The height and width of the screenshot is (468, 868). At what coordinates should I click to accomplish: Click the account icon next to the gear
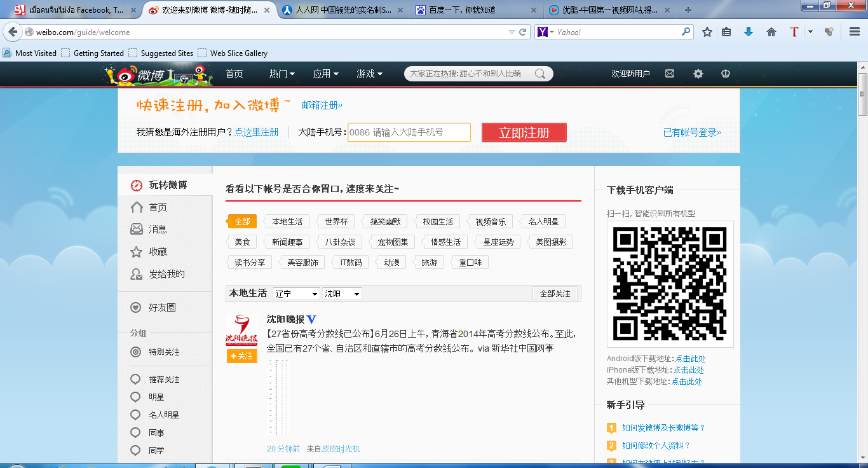pyautogui.click(x=725, y=74)
